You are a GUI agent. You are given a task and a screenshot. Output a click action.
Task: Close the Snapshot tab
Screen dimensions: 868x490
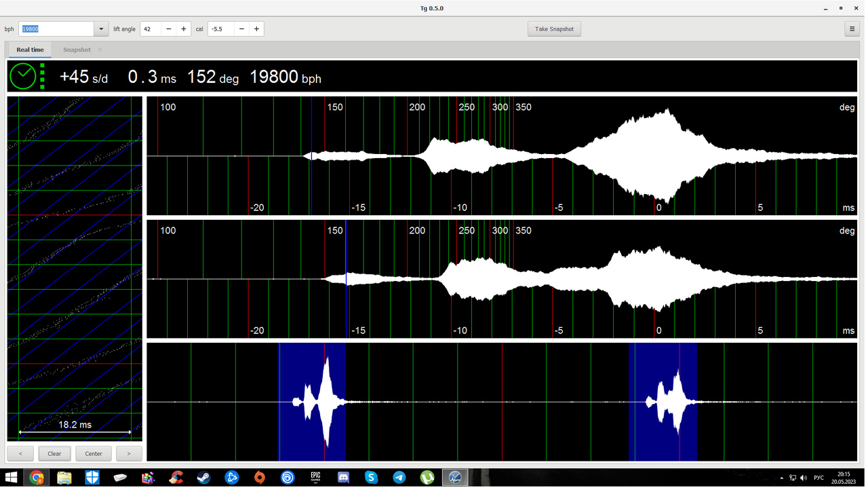(x=100, y=50)
